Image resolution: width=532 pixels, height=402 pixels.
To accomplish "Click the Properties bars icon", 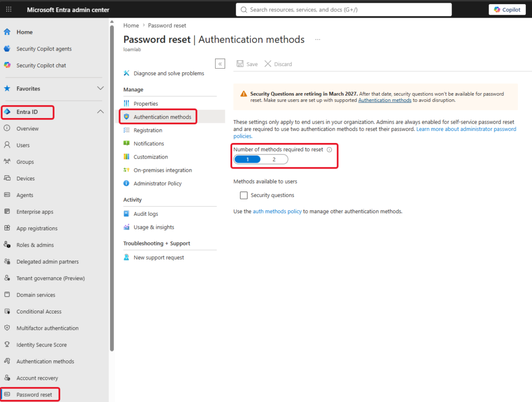I will [x=127, y=103].
